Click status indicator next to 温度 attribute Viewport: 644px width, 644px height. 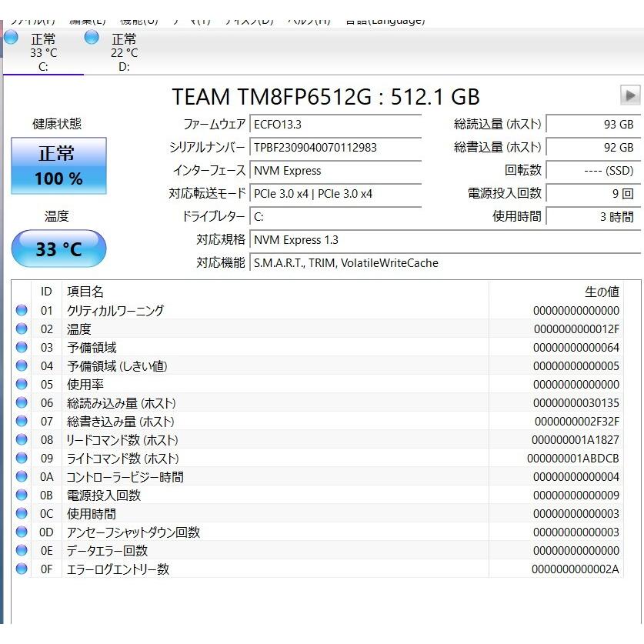(22, 329)
